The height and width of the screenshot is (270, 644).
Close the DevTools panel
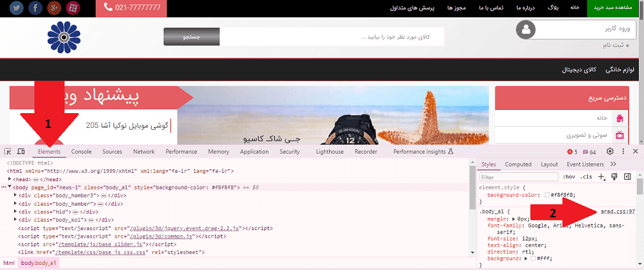(x=636, y=152)
